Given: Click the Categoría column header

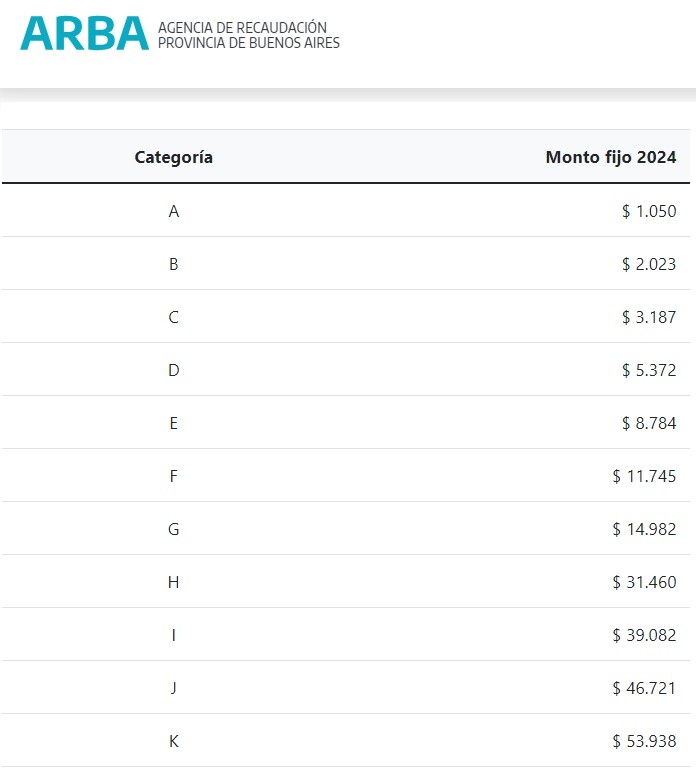Looking at the screenshot, I should click(174, 157).
